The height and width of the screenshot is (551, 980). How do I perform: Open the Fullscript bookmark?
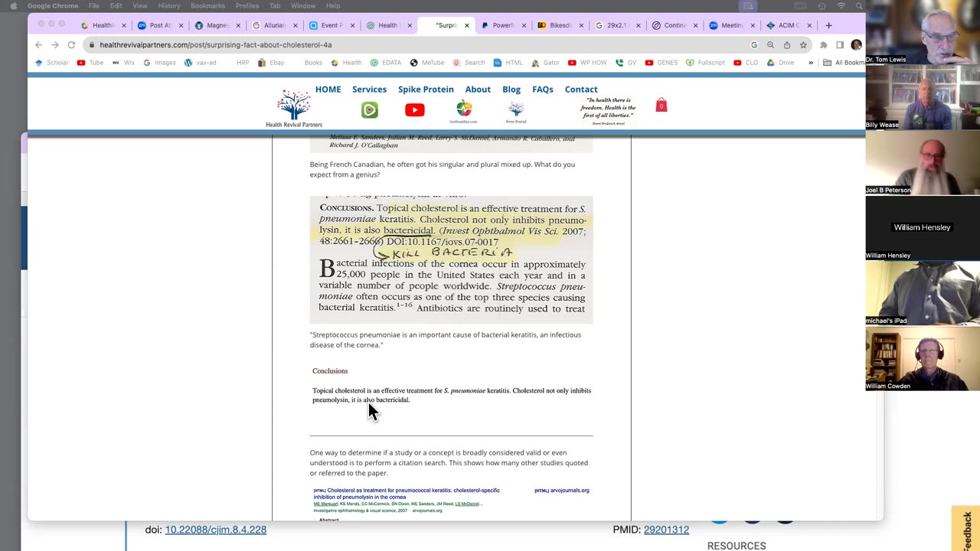(x=705, y=63)
